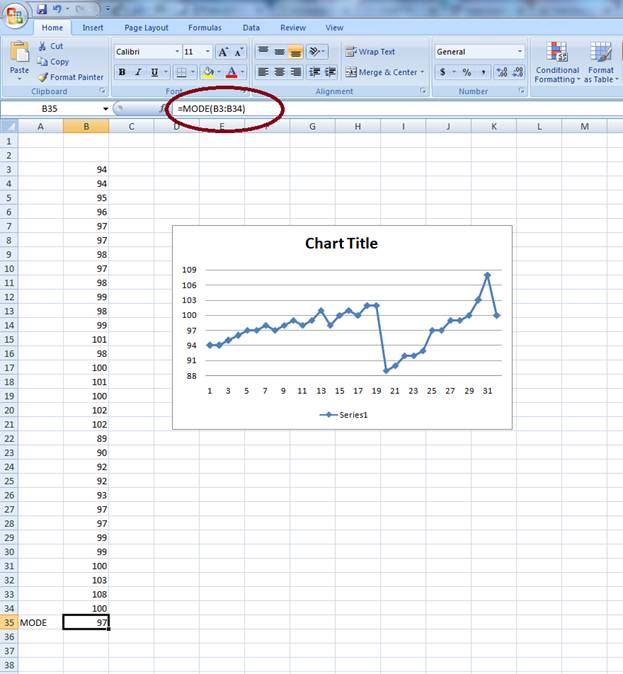Click the Increase Font Size icon
Viewport: 623px width, 674px height.
223,52
